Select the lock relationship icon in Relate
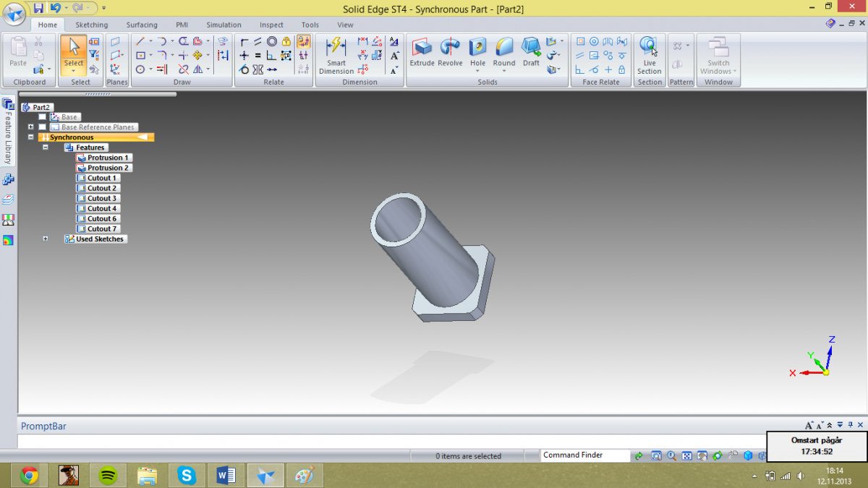 pos(286,42)
